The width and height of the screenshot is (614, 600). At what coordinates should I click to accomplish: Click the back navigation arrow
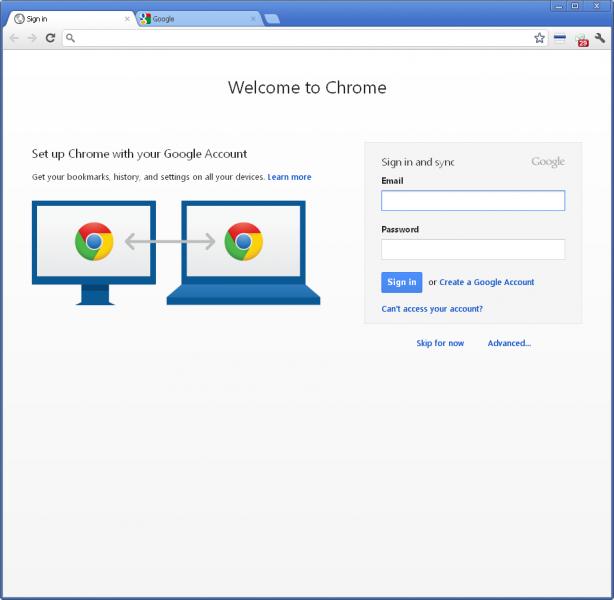tap(14, 38)
